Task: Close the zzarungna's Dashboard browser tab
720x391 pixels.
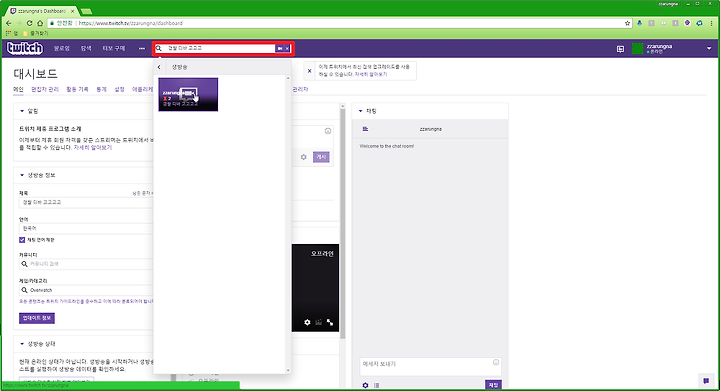Action: point(73,11)
